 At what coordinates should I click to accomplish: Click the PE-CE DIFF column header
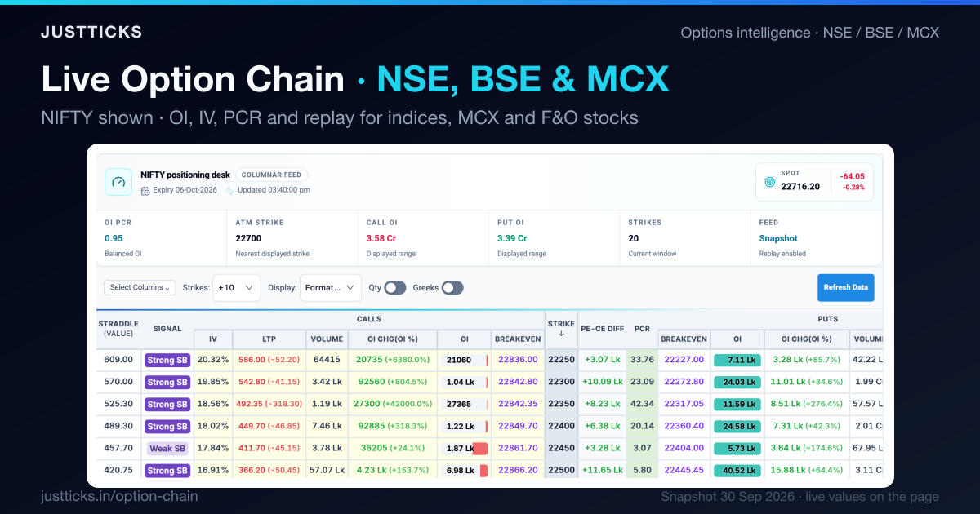click(x=603, y=328)
